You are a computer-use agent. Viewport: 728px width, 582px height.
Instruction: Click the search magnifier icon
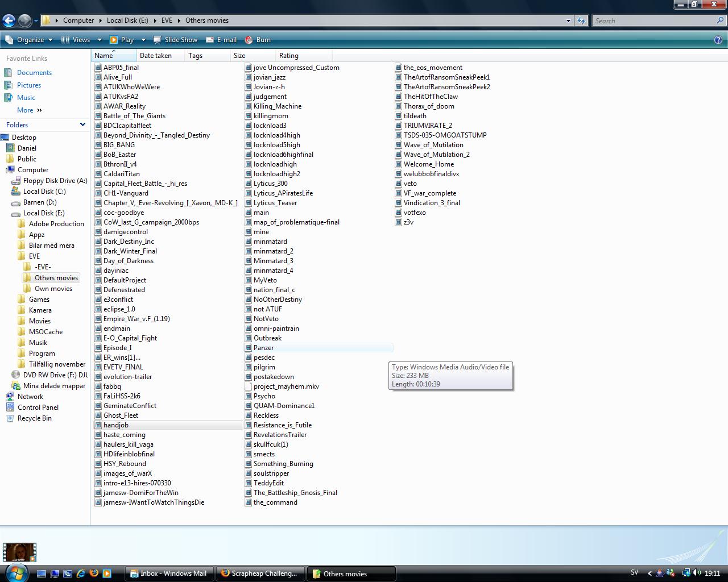[721, 20]
